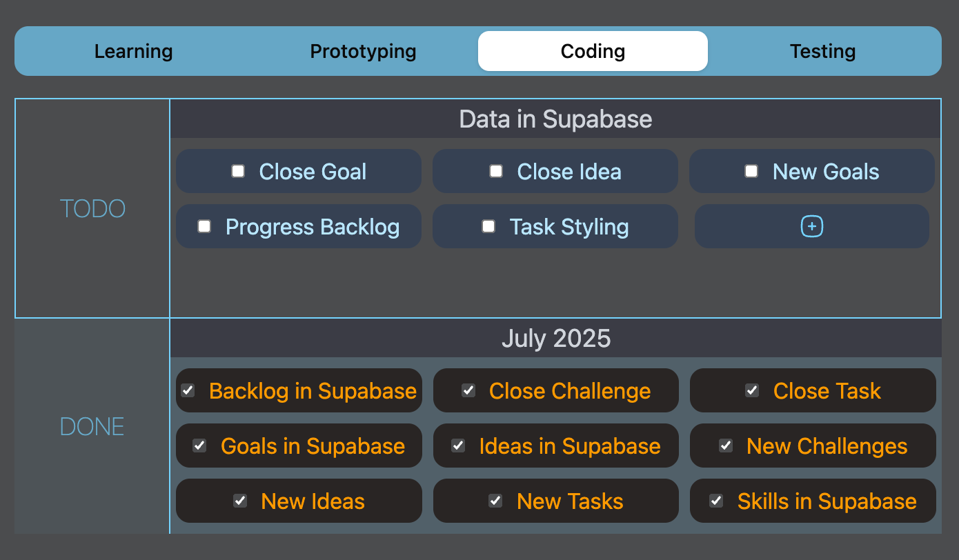This screenshot has width=959, height=560.
Task: Tick the Close Idea checkbox
Action: click(496, 171)
